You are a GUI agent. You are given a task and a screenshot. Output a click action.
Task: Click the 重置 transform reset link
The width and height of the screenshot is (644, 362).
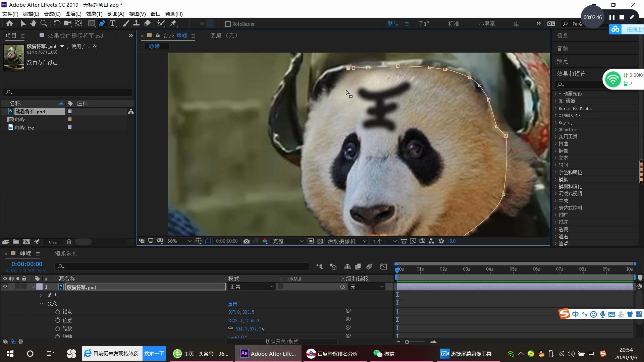tap(232, 304)
